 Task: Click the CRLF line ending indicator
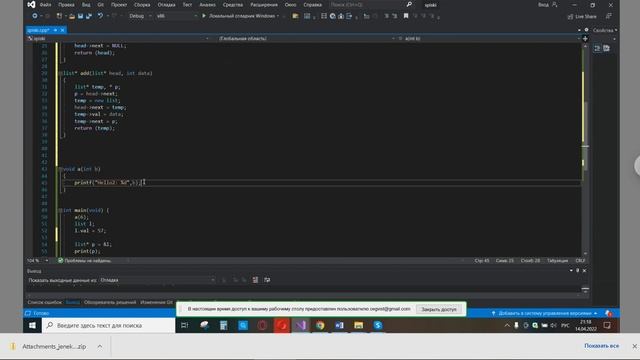[580, 260]
